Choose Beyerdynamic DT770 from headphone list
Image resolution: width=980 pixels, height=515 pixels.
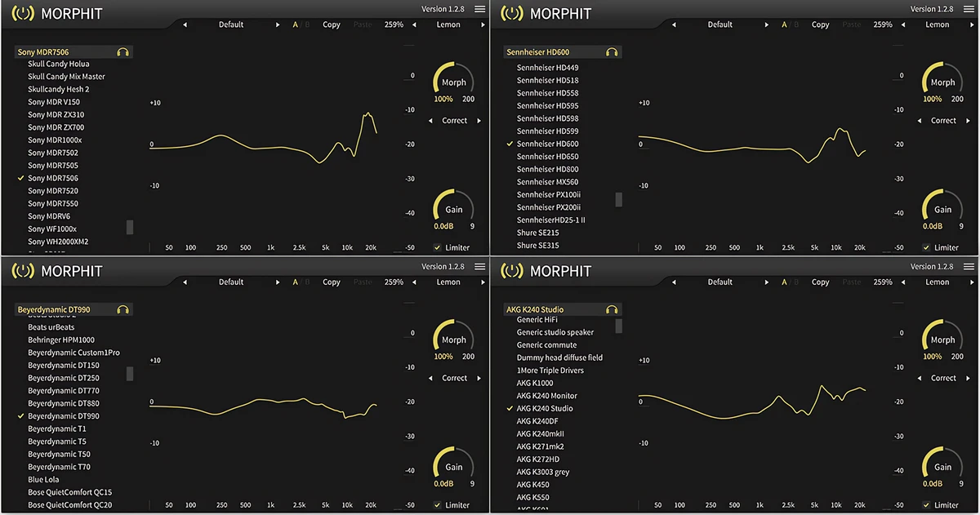click(x=64, y=391)
